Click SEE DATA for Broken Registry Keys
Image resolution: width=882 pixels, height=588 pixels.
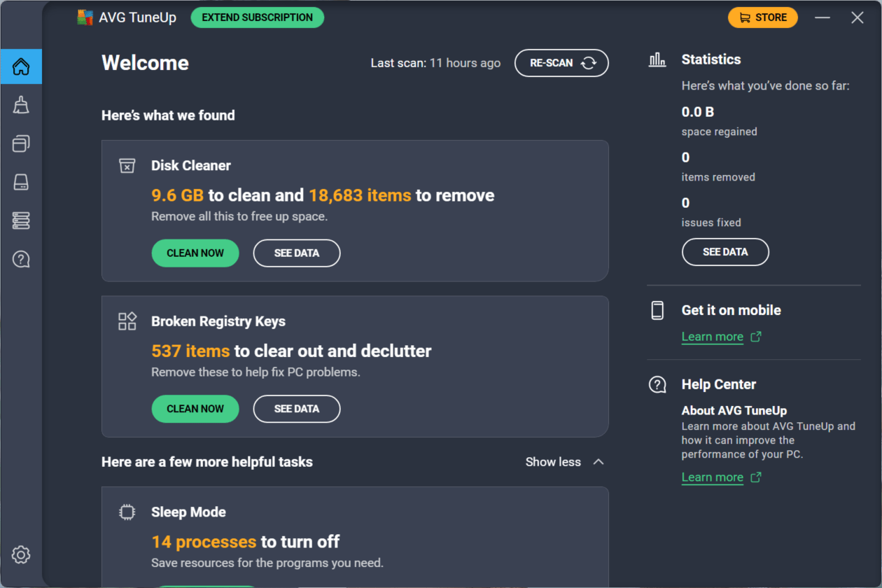[297, 409]
